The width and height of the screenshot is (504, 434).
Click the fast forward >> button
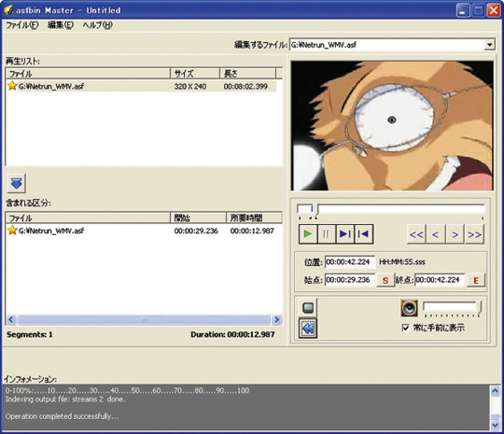[474, 234]
